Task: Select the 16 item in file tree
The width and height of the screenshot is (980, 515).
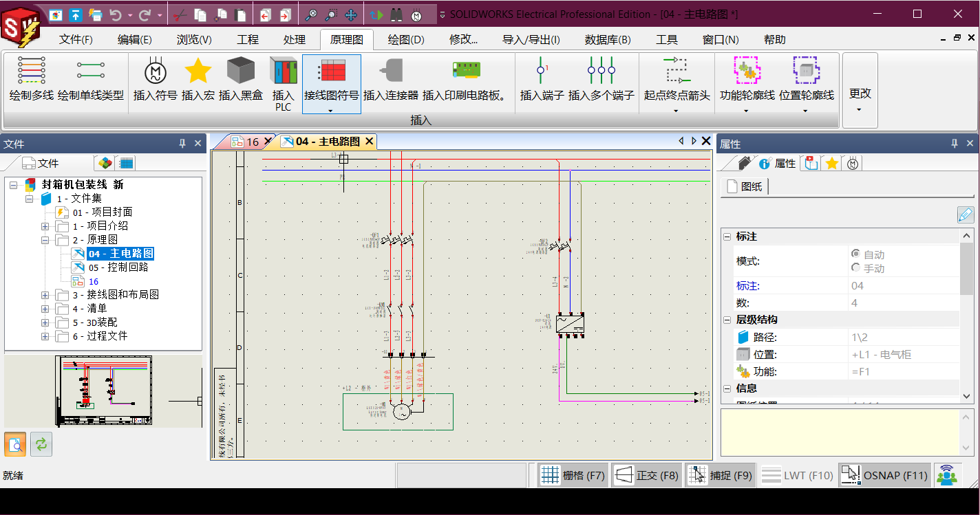Action: pyautogui.click(x=93, y=281)
